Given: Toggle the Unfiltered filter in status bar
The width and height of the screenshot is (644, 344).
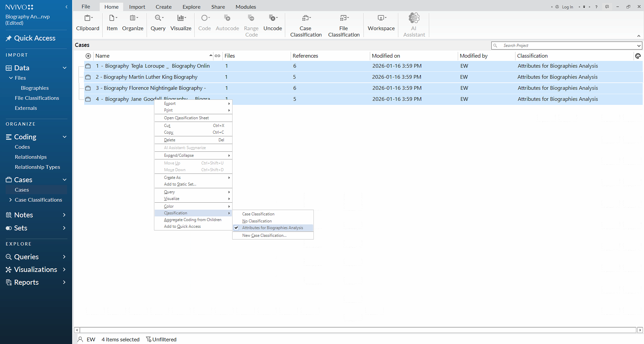Looking at the screenshot, I should click(x=161, y=339).
